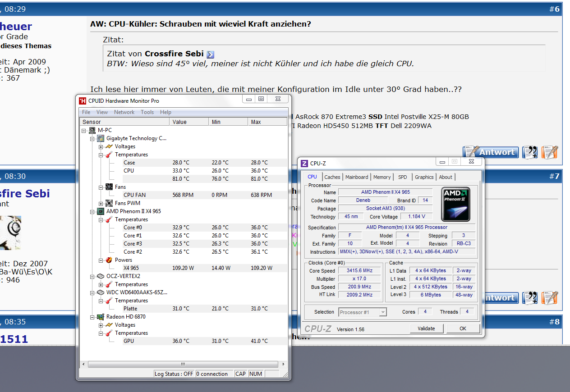Switch to the SPD tab in CPU-Z
This screenshot has width=570, height=392.
403,177
